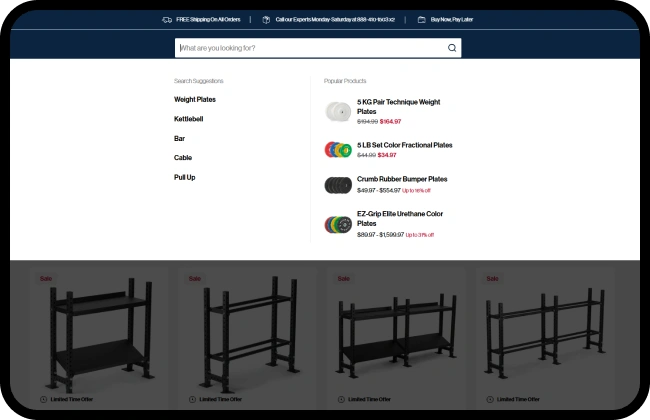This screenshot has height=420, width=650.
Task: Click the color fractional plates thumbnail
Action: [338, 150]
